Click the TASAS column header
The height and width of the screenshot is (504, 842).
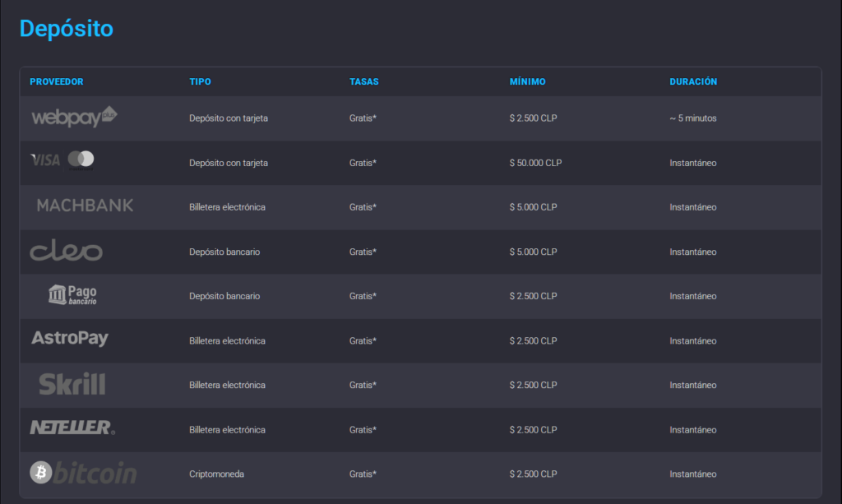(x=364, y=81)
